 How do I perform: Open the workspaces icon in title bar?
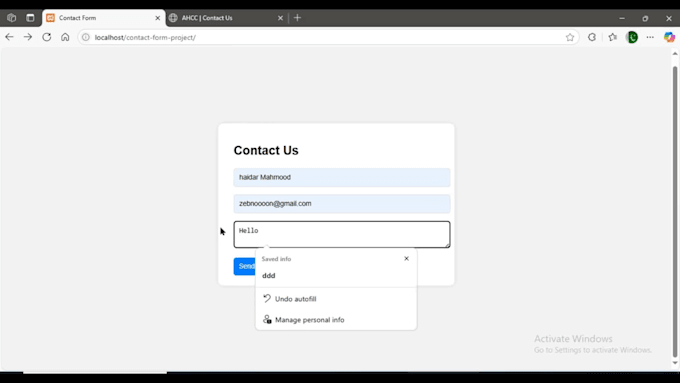click(x=12, y=18)
